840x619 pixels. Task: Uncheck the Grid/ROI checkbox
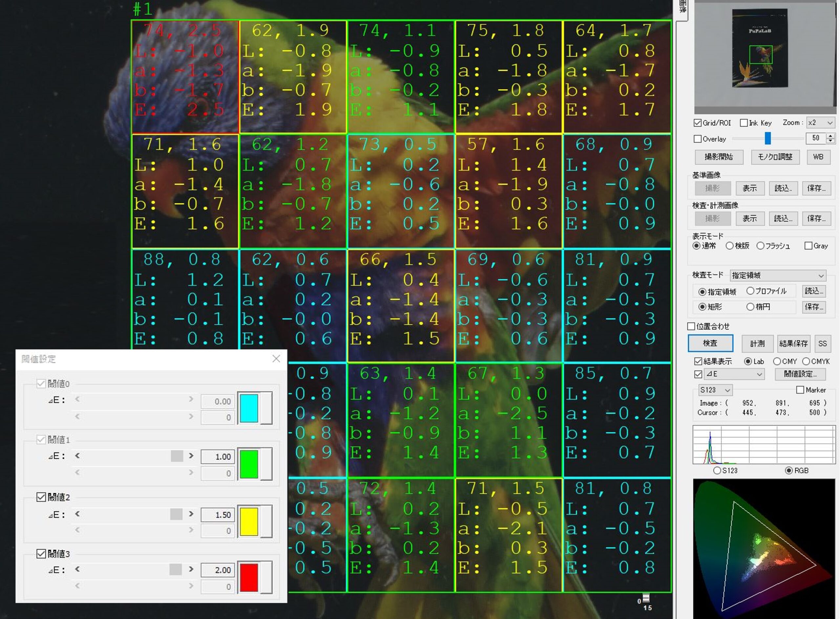[697, 123]
